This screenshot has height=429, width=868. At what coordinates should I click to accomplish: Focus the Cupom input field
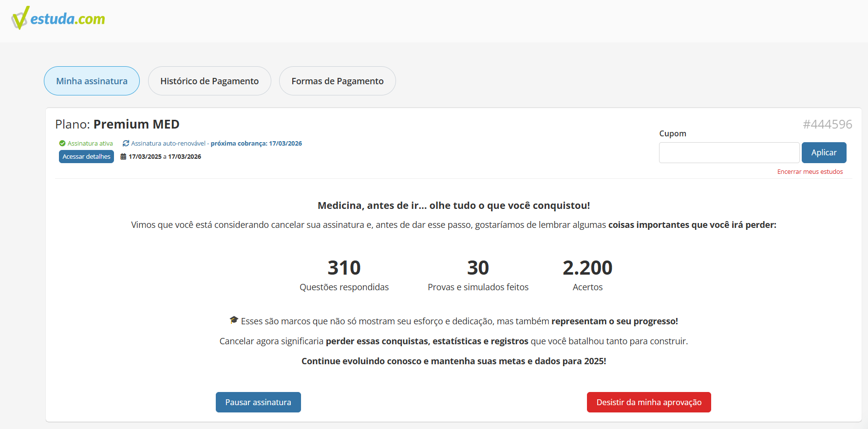[729, 152]
